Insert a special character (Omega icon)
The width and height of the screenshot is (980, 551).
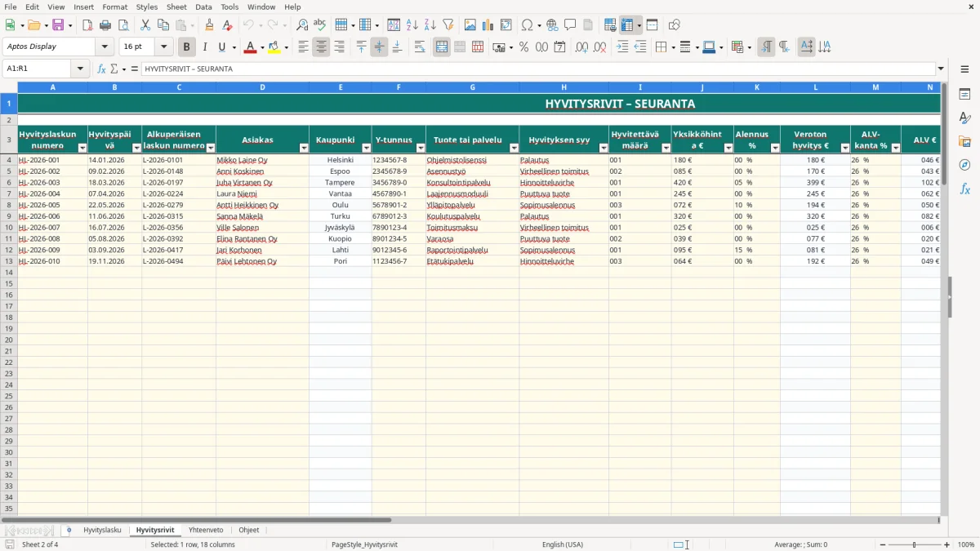tap(527, 25)
